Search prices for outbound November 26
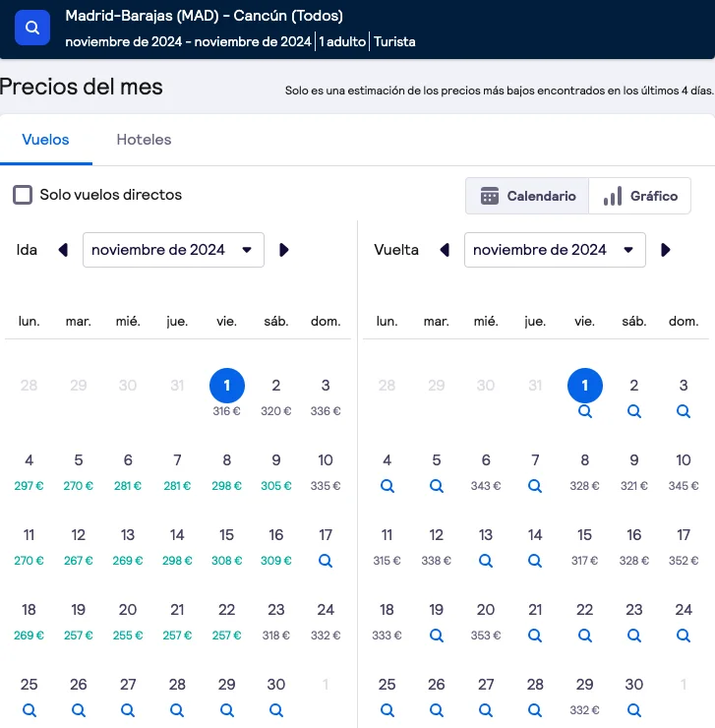Image resolution: width=715 pixels, height=728 pixels. coord(79,710)
